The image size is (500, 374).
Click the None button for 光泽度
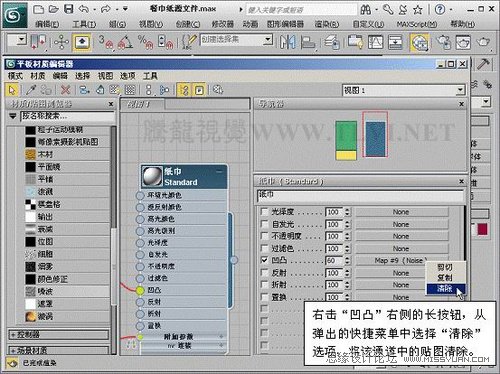click(401, 212)
